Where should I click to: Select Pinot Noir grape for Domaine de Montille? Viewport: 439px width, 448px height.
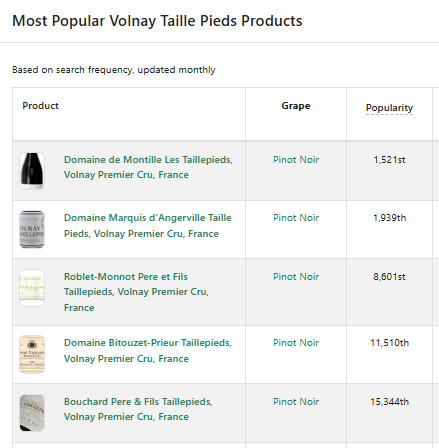296,160
